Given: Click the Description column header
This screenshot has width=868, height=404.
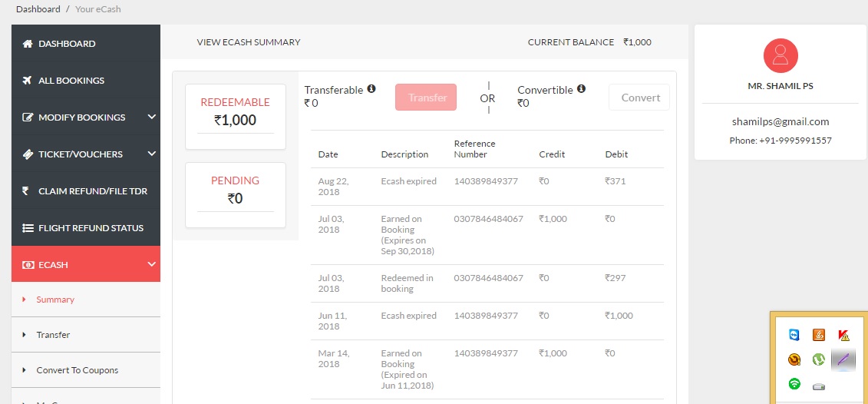Looking at the screenshot, I should tap(404, 154).
